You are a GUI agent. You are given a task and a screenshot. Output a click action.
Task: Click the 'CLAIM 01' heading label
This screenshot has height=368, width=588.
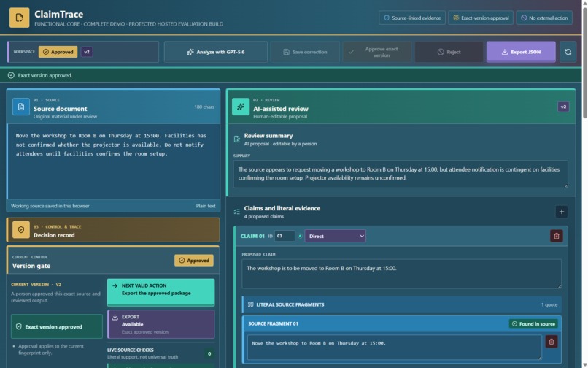[252, 236]
